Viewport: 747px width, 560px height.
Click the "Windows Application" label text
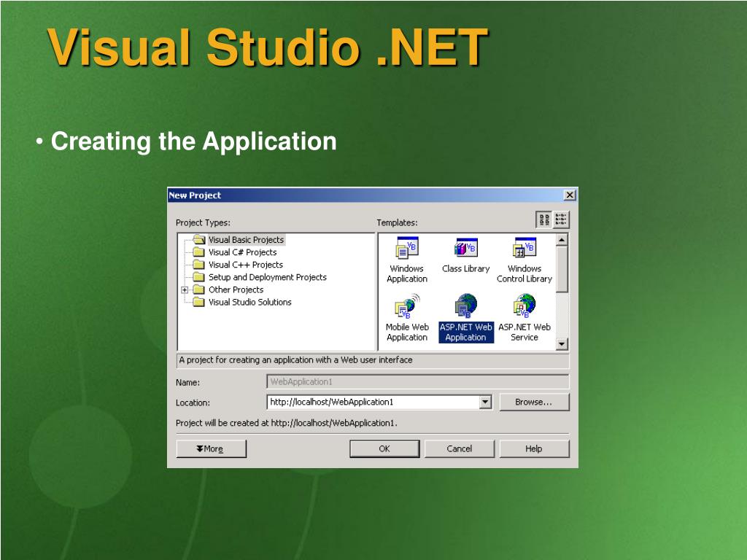click(x=407, y=274)
